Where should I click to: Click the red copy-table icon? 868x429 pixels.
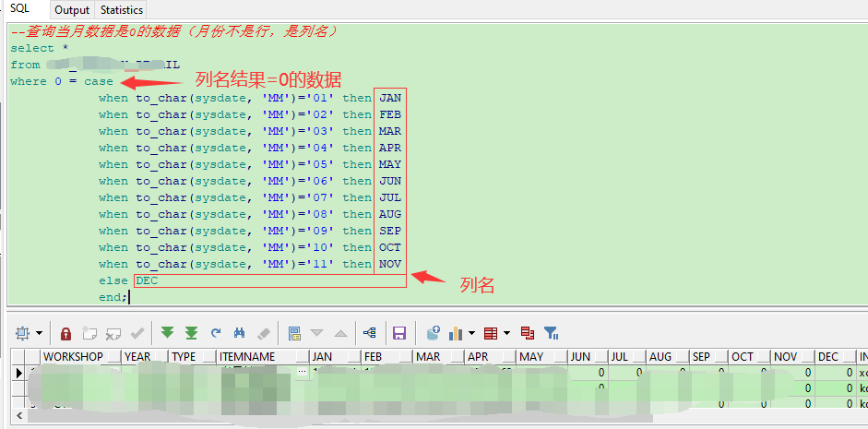(528, 333)
